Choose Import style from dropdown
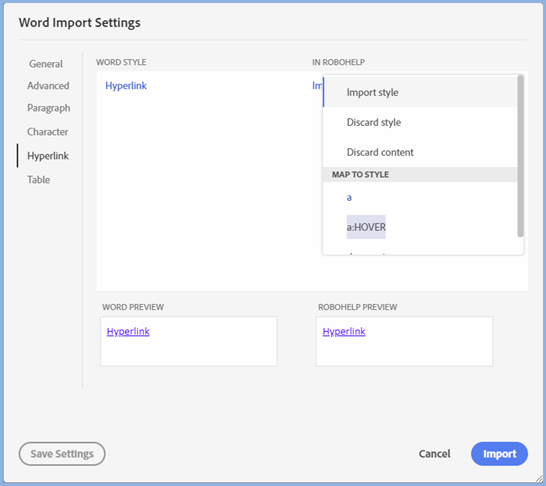546x486 pixels. click(x=420, y=92)
